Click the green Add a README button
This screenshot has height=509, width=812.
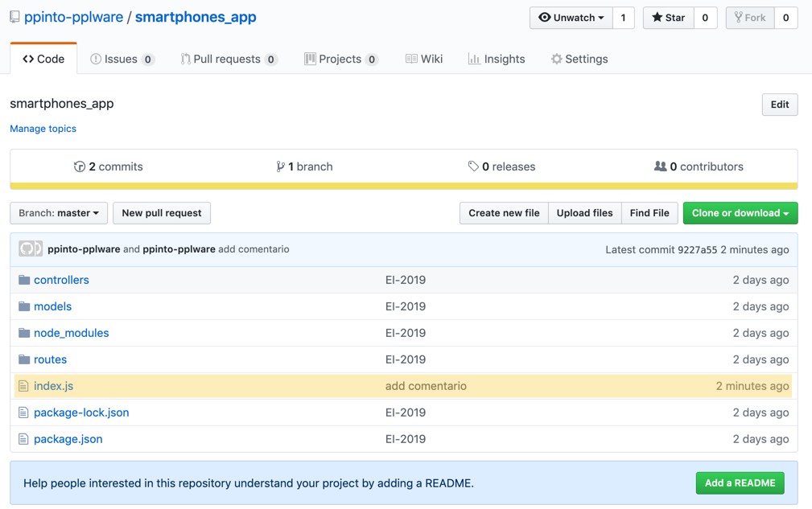(740, 482)
